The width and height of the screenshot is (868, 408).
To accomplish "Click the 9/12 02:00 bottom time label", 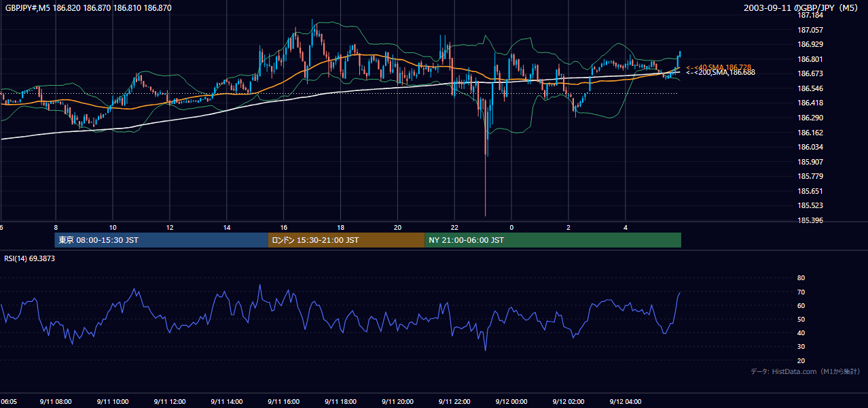I will click(x=568, y=401).
